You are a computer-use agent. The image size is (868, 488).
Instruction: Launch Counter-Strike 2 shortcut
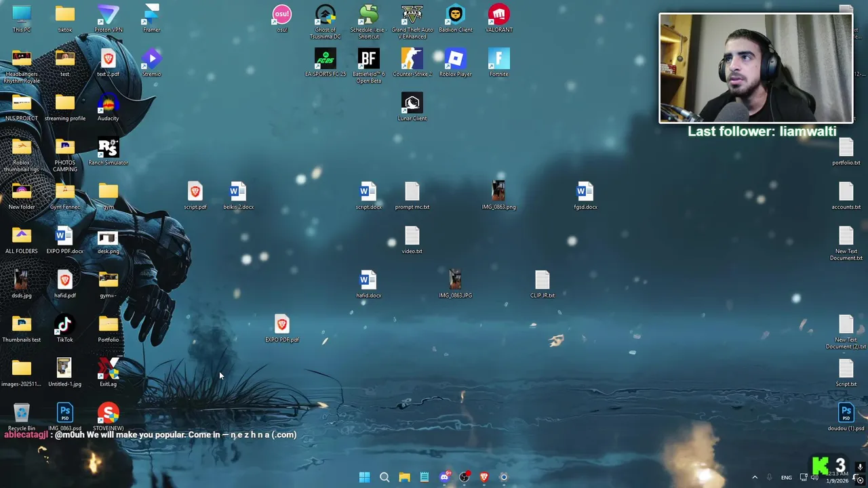(x=412, y=62)
